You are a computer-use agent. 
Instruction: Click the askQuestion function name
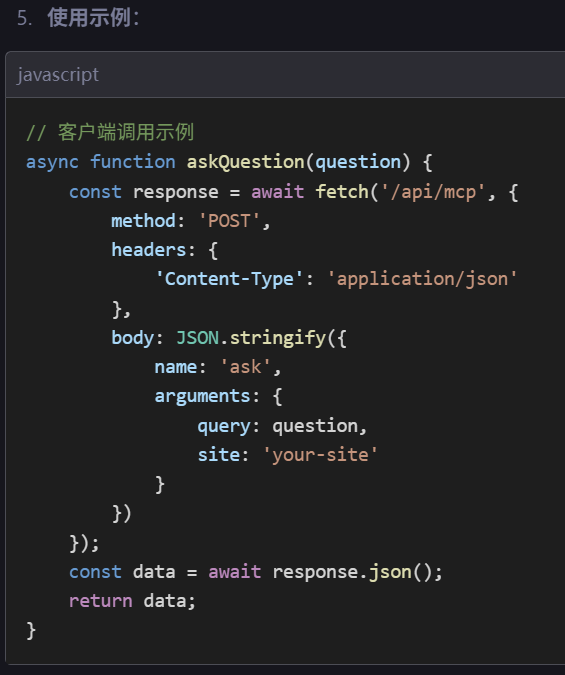coord(245,162)
